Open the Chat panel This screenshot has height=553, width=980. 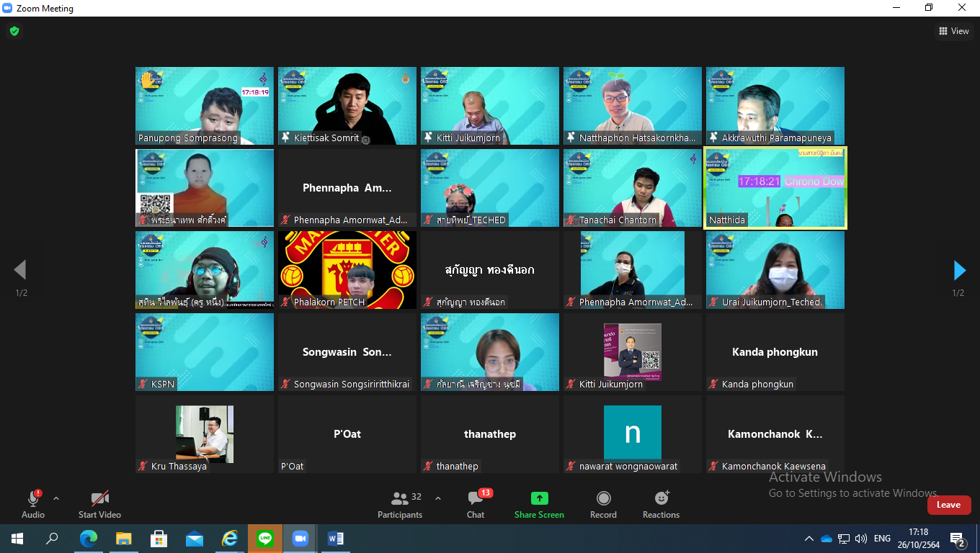pos(476,504)
